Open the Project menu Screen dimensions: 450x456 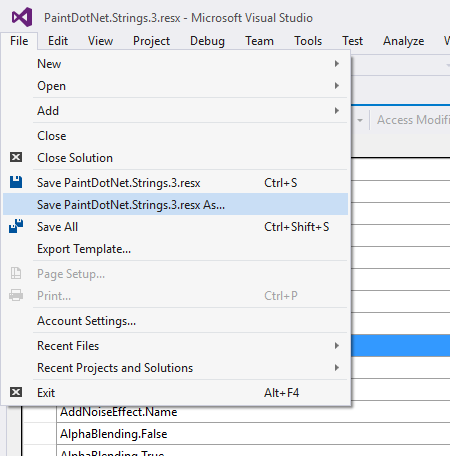coord(151,41)
